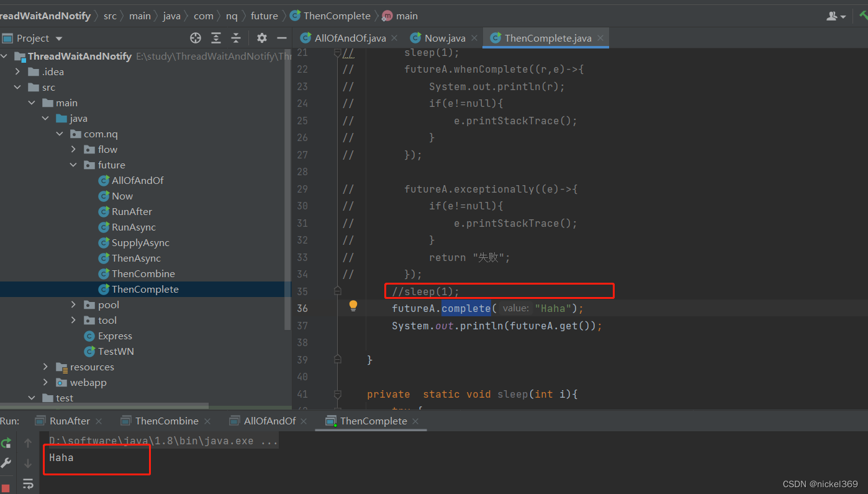The width and height of the screenshot is (868, 494).
Task: Click src in the breadcrumb bar
Action: [x=110, y=16]
